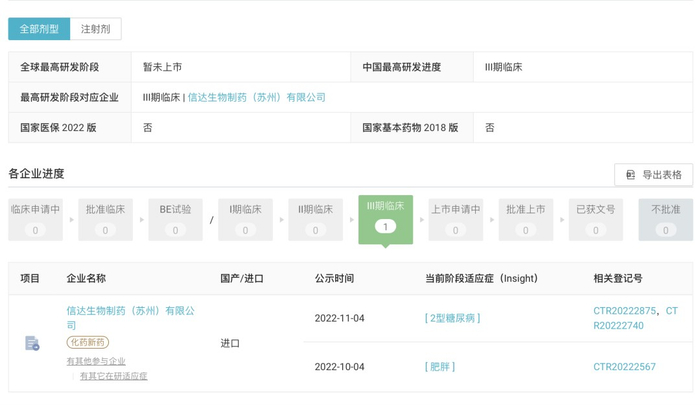This screenshot has width=700, height=405.
Task: Filter by the I期临床 stage
Action: tap(245, 219)
